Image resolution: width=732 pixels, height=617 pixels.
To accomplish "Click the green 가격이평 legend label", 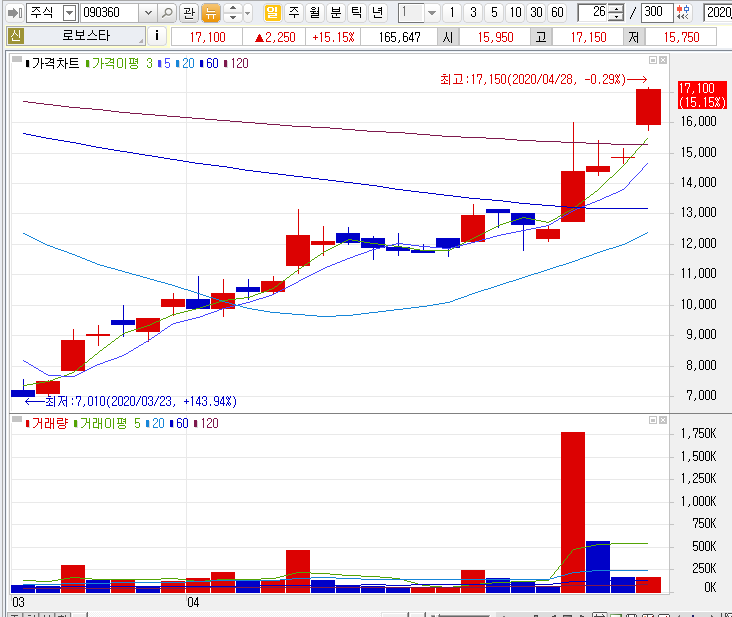I will point(113,63).
